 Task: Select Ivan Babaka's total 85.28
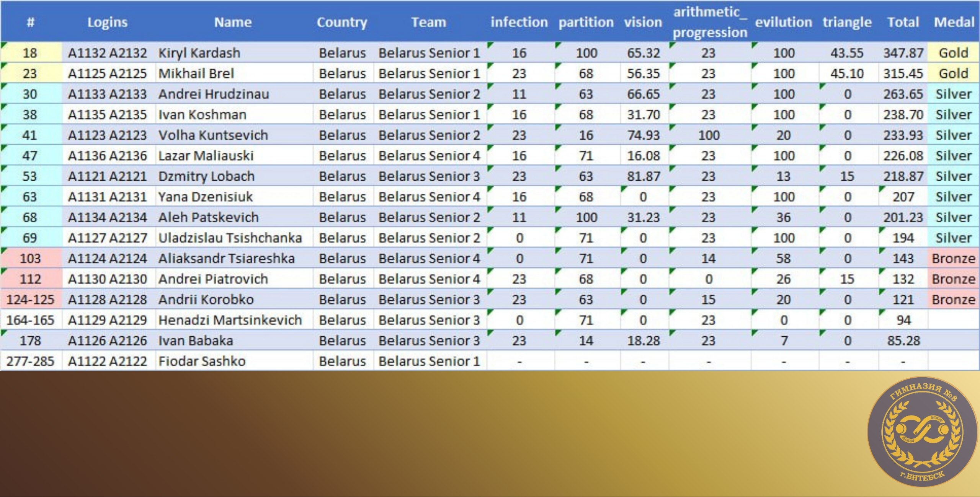[903, 341]
